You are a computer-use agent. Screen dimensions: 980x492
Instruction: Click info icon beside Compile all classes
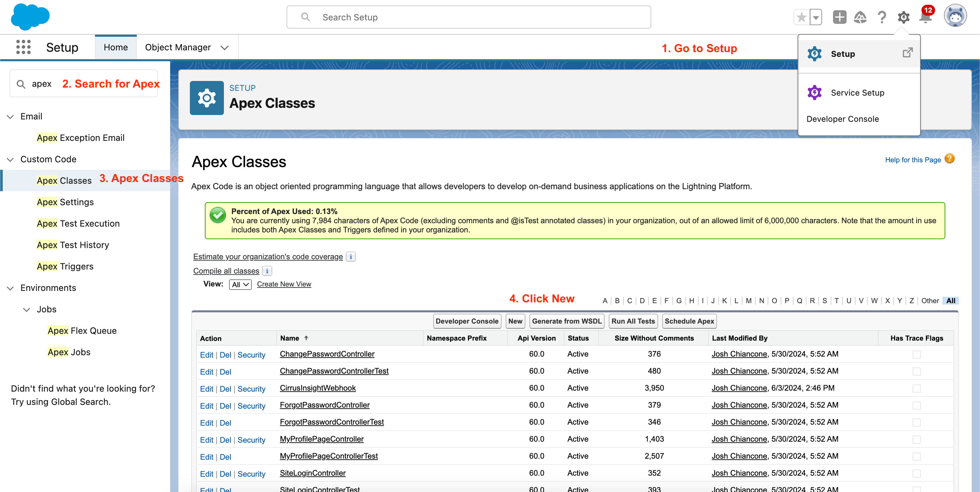click(267, 271)
